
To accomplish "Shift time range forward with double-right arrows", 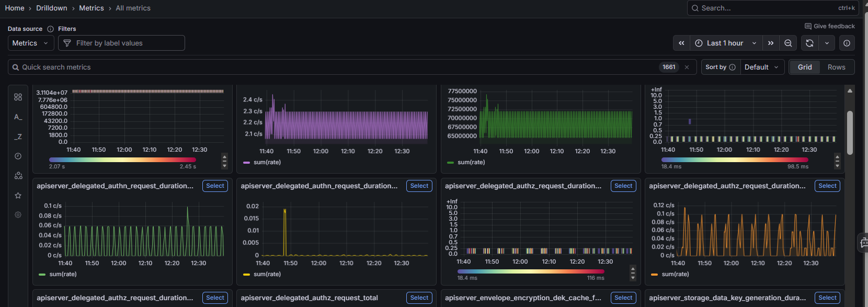I will (x=771, y=43).
